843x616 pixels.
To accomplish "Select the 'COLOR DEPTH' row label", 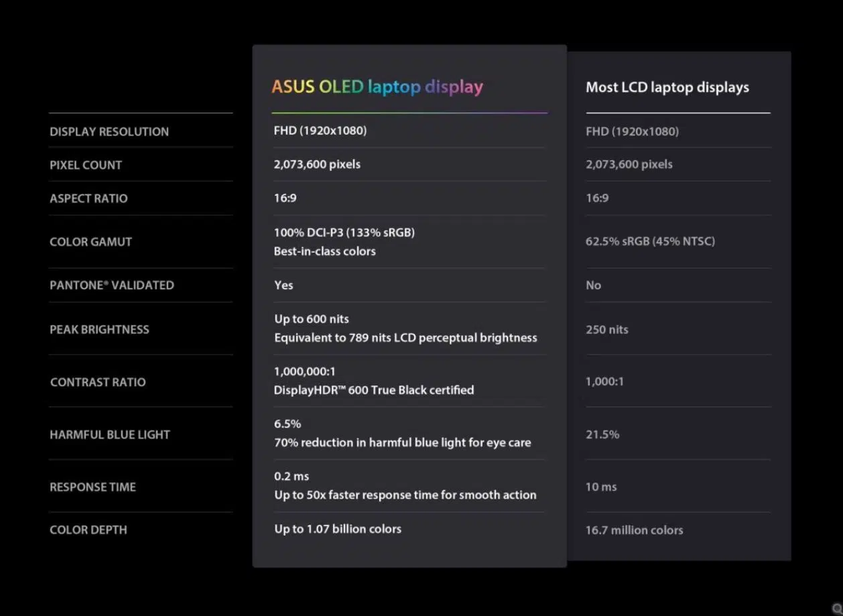I will [88, 530].
